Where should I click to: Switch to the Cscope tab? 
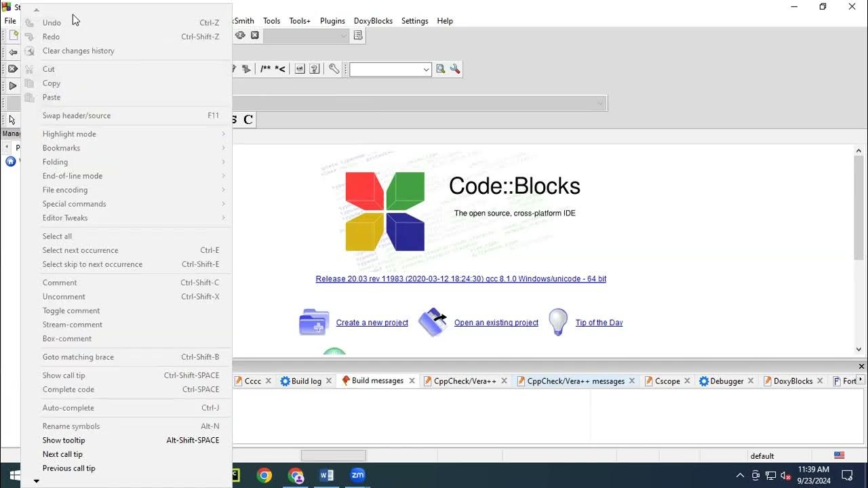667,381
